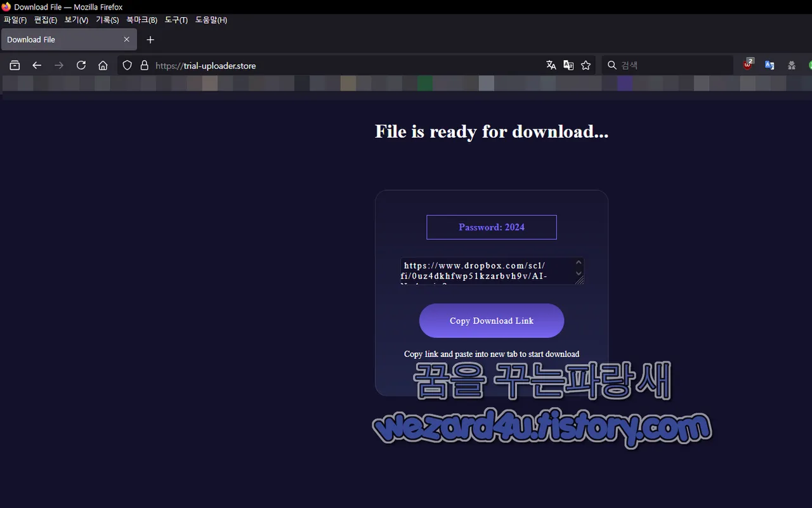Open the 파일(F) menu
Viewport: 812px width, 508px height.
(15, 20)
